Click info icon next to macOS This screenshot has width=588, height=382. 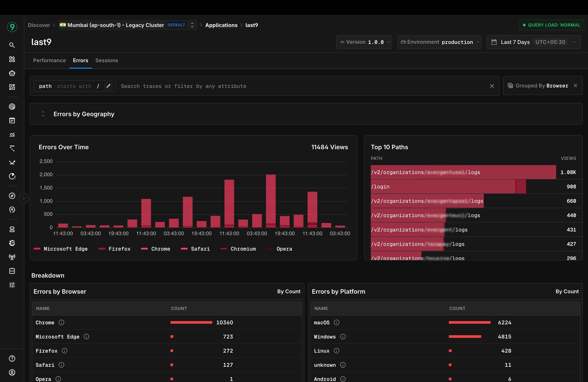[336, 322]
